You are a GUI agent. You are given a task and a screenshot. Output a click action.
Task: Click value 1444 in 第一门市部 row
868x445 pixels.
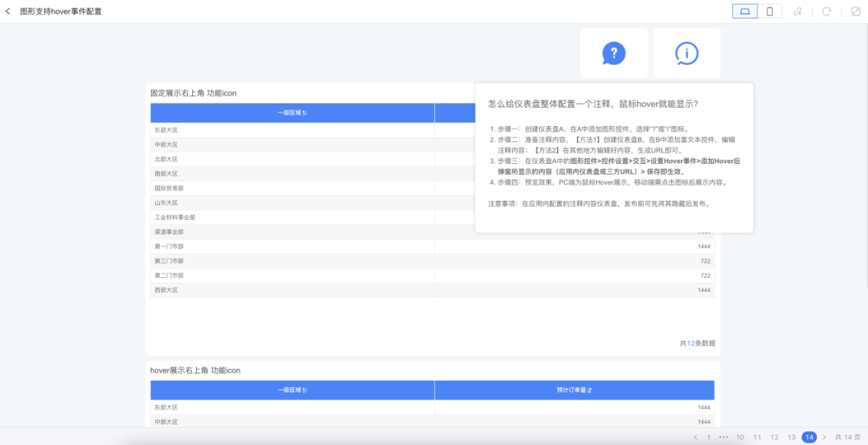[703, 247]
